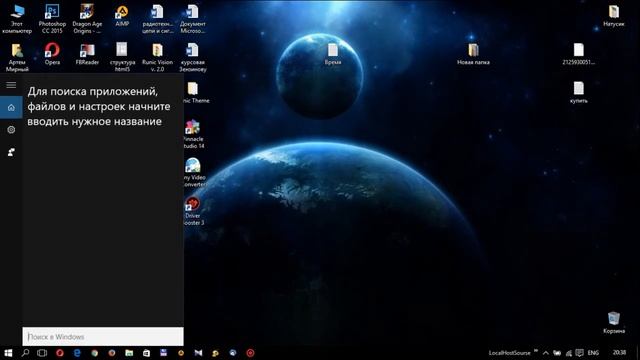Open File Explorer from the taskbar
The image size is (640, 360).
(x=129, y=353)
